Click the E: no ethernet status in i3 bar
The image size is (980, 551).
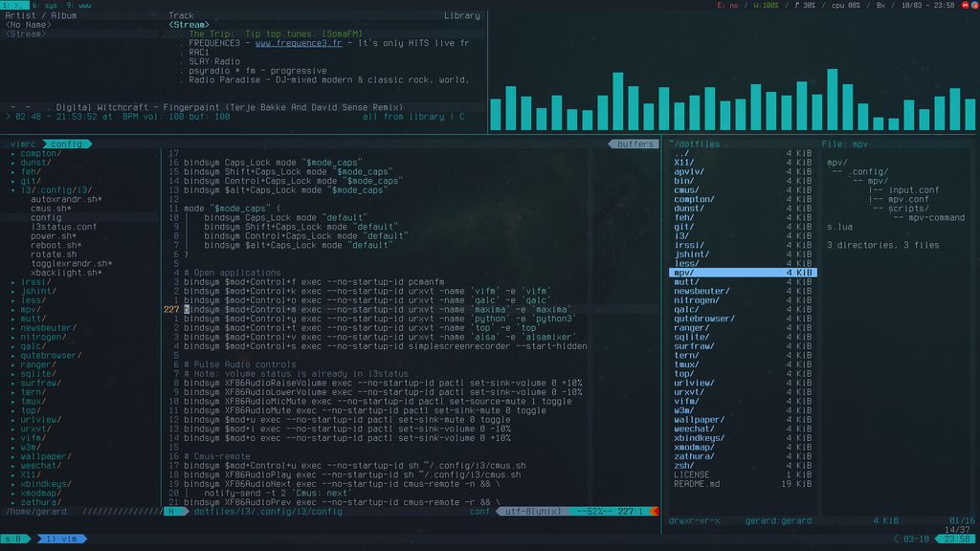727,5
